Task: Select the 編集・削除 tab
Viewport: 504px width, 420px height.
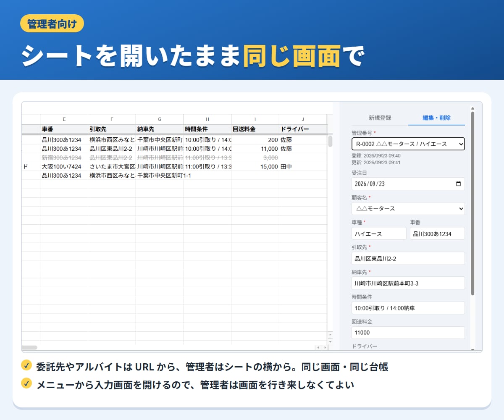Action: (436, 118)
